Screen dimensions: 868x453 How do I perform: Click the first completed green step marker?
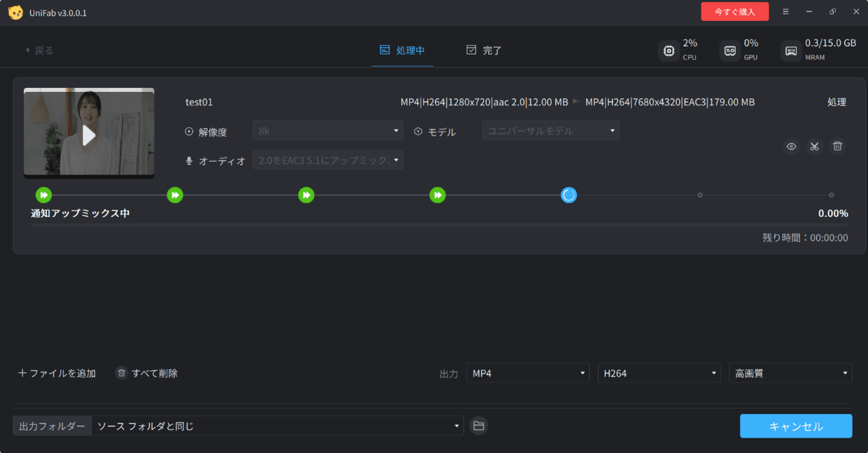coord(44,195)
